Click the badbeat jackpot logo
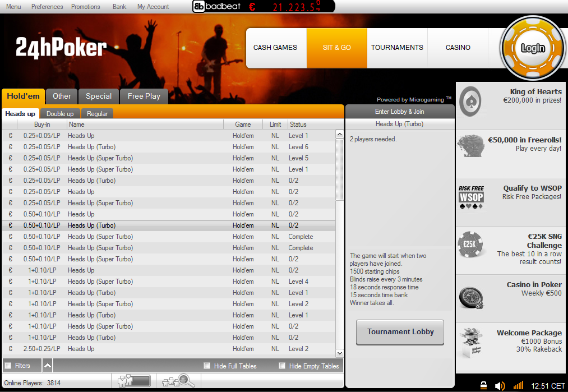568x392 pixels. (x=216, y=6)
